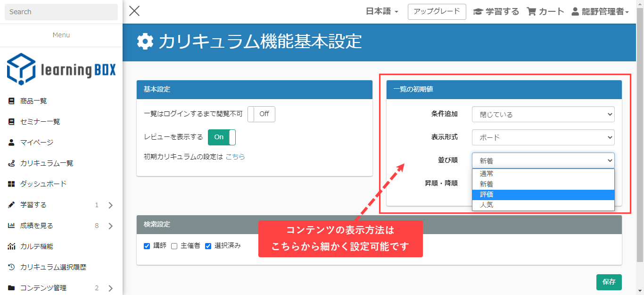Select 人気 from the sort order list
Image resolution: width=644 pixels, height=295 pixels.
pyautogui.click(x=487, y=205)
